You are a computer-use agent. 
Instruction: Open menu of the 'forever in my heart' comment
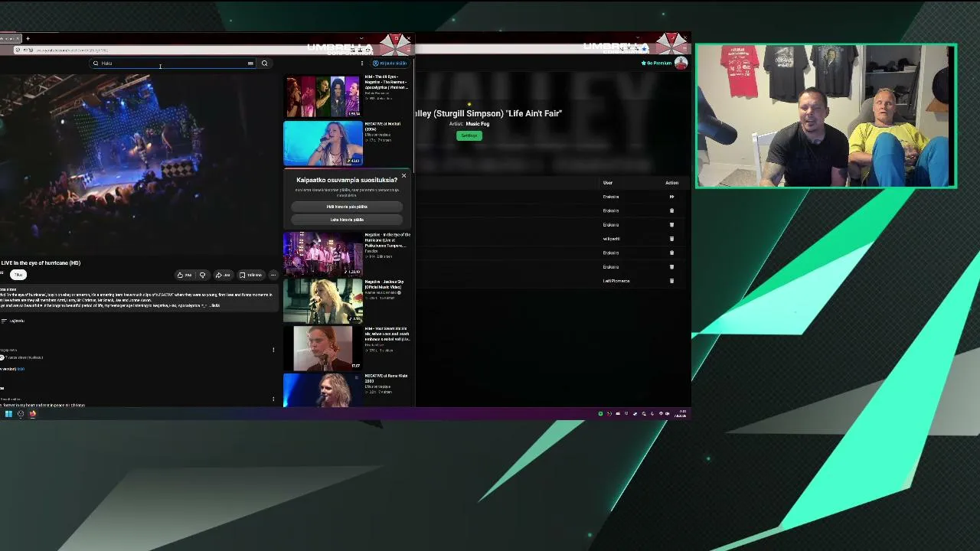[x=273, y=399]
